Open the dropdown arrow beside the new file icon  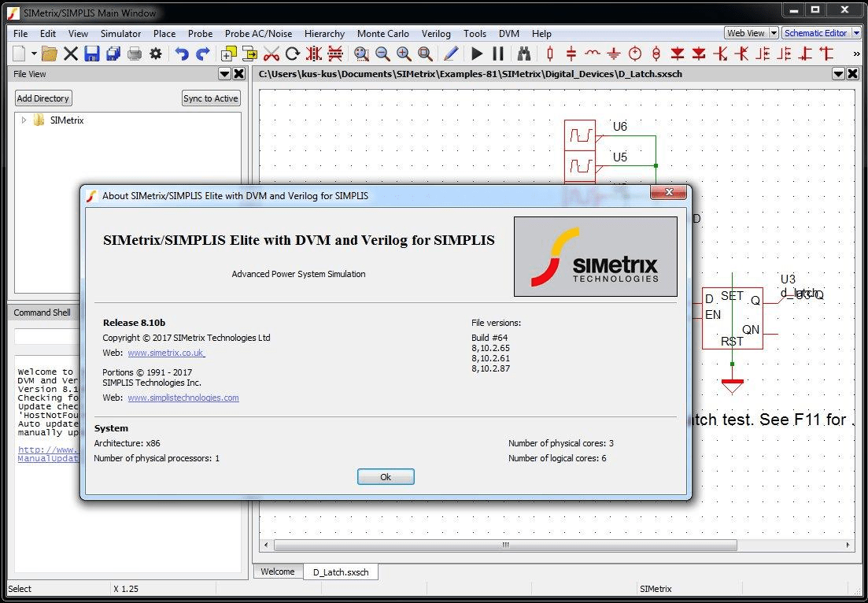[34, 54]
